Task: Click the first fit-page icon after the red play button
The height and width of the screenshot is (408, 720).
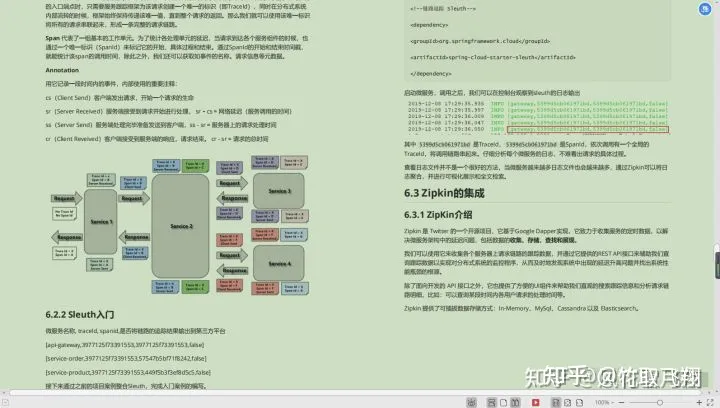Action: click(556, 402)
